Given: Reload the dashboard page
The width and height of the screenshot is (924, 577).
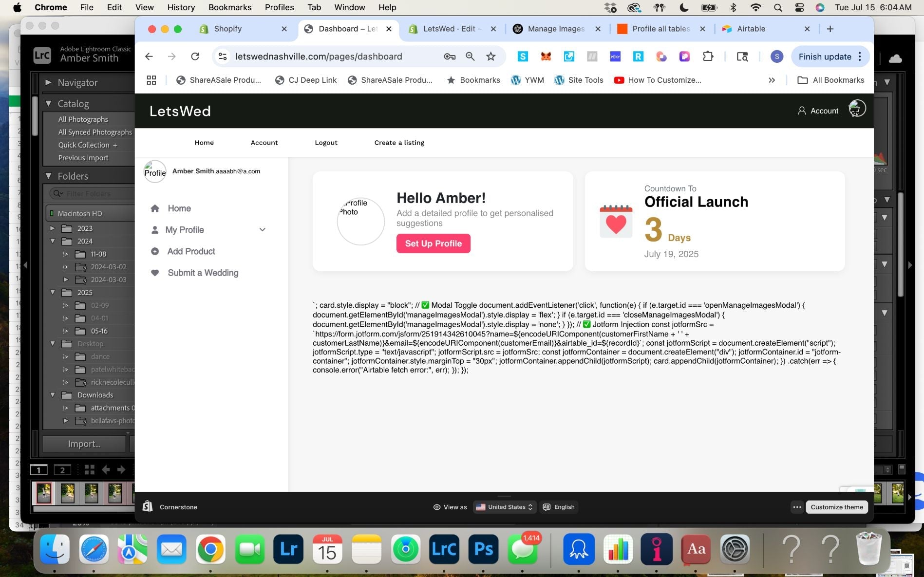Looking at the screenshot, I should coord(195,56).
